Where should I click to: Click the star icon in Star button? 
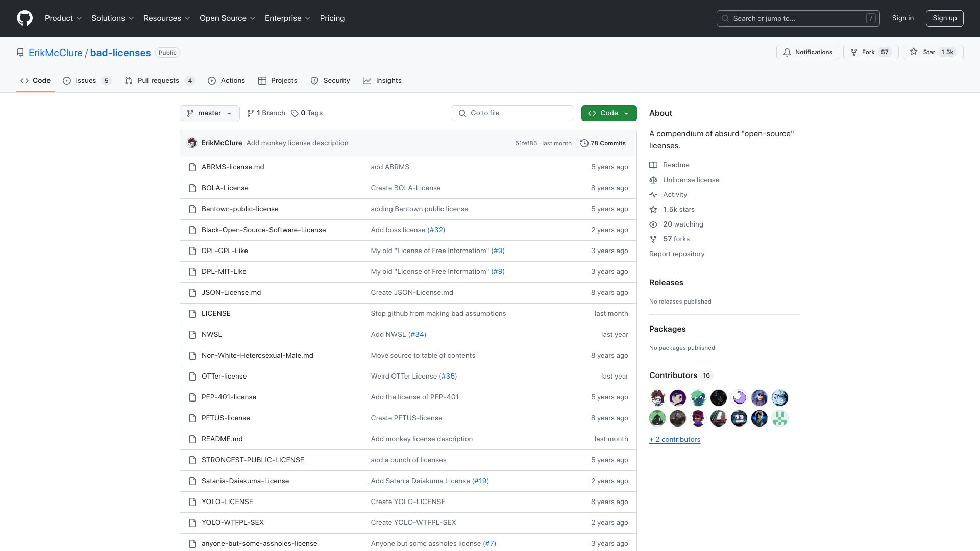click(914, 52)
